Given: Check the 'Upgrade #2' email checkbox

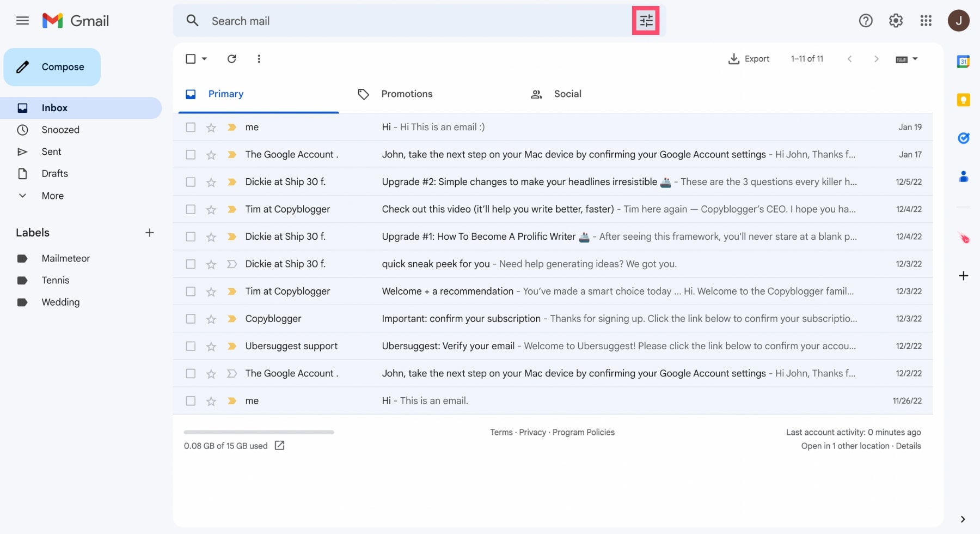Looking at the screenshot, I should point(191,182).
